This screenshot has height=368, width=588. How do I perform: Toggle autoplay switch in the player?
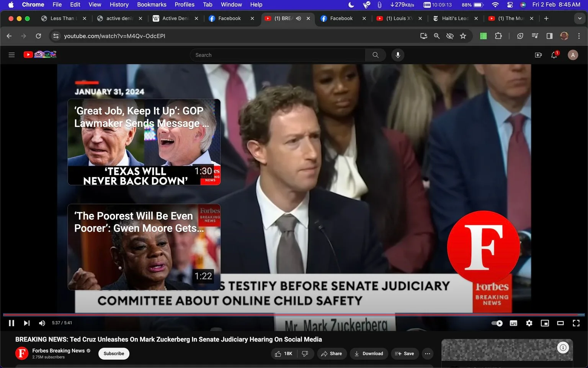497,323
